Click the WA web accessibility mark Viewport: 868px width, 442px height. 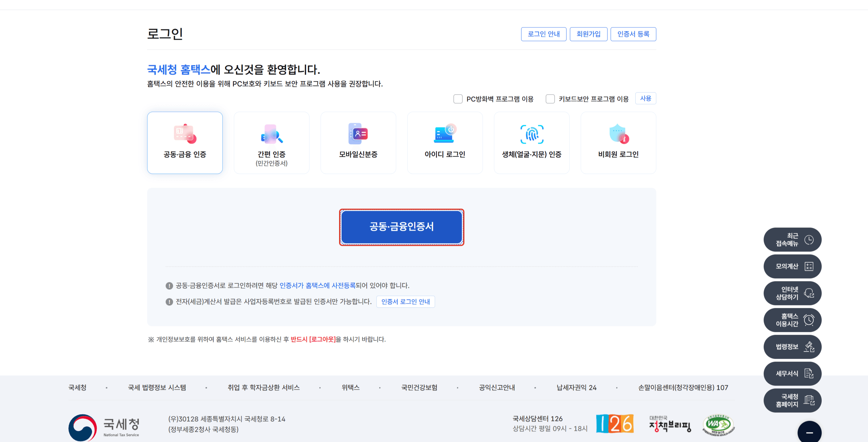tap(718, 425)
